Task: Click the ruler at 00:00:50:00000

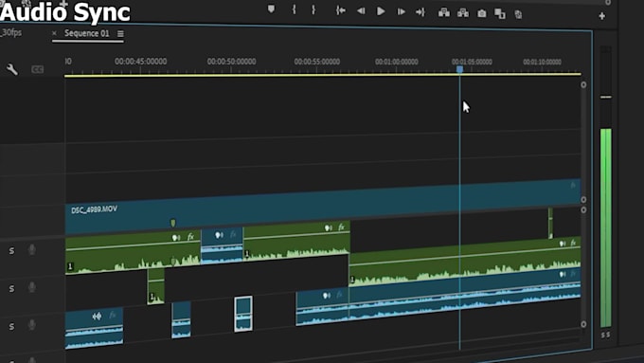Action: click(x=231, y=62)
